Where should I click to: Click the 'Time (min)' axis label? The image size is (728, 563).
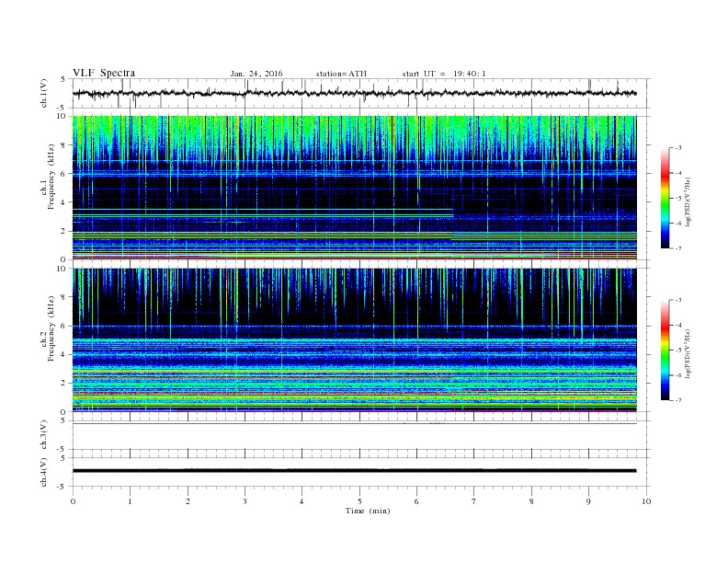(x=368, y=511)
